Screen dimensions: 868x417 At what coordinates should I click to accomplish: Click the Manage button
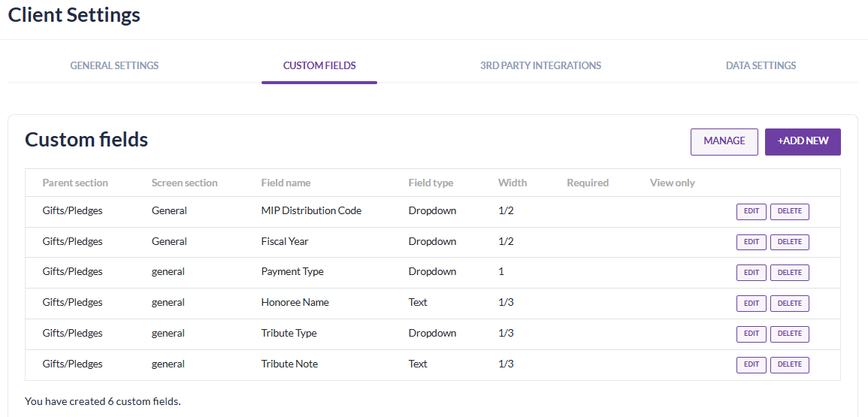(724, 141)
